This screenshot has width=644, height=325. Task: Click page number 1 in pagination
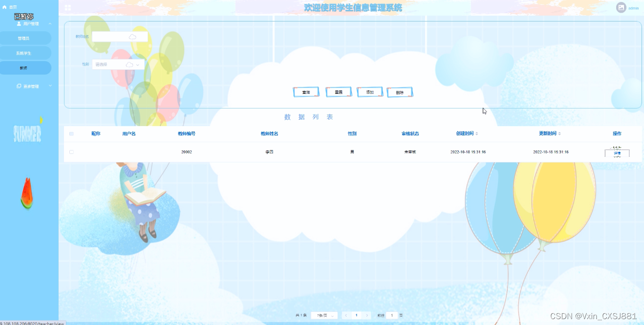click(357, 315)
